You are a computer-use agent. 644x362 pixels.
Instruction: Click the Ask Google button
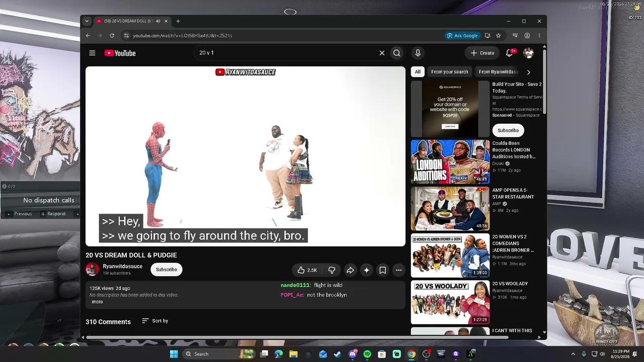pos(462,36)
